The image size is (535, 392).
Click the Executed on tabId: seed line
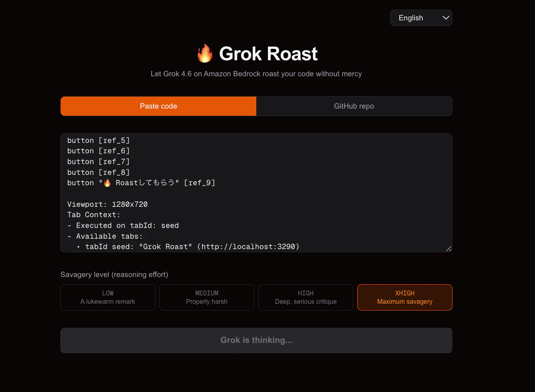[123, 226]
